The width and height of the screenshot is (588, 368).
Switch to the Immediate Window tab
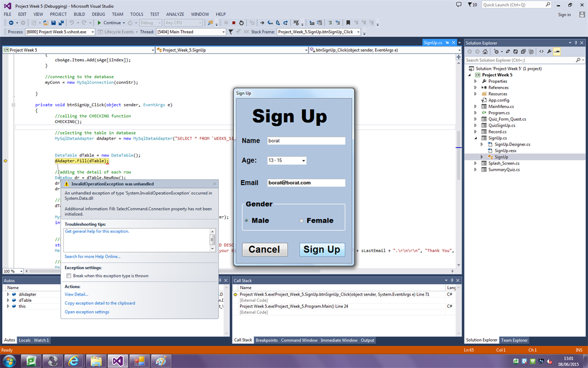(x=339, y=340)
